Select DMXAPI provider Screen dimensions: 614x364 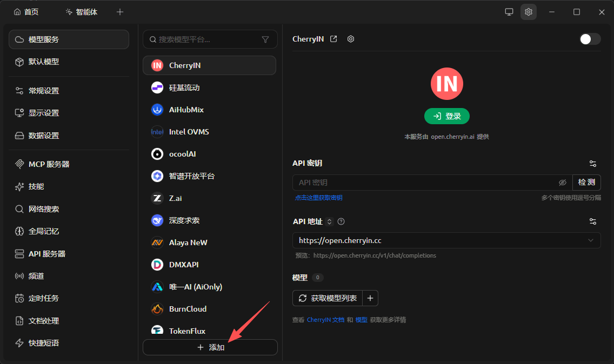[210, 265]
